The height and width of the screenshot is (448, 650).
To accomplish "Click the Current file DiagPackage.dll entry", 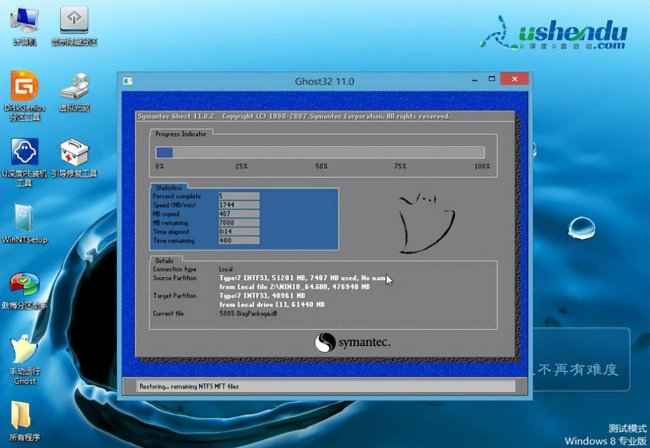I will (x=248, y=314).
